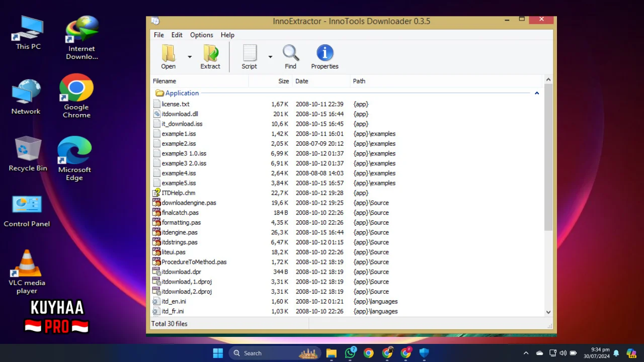
Task: Sort by the Path column header
Action: (x=447, y=81)
